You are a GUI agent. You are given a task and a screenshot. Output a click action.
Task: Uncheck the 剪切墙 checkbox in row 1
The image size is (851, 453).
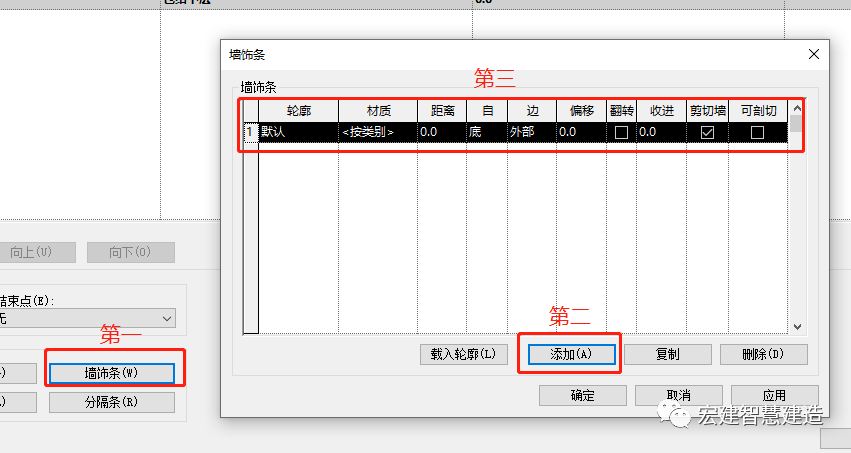(707, 132)
